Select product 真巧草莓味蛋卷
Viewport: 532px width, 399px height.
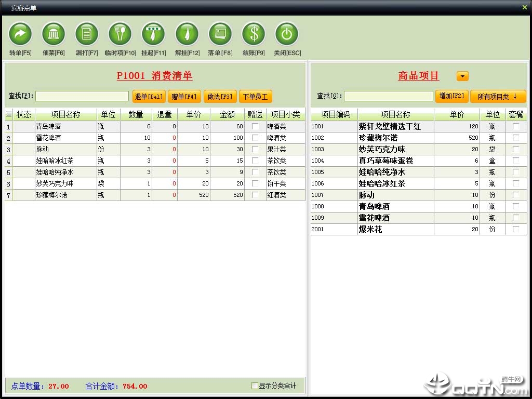tap(419, 161)
